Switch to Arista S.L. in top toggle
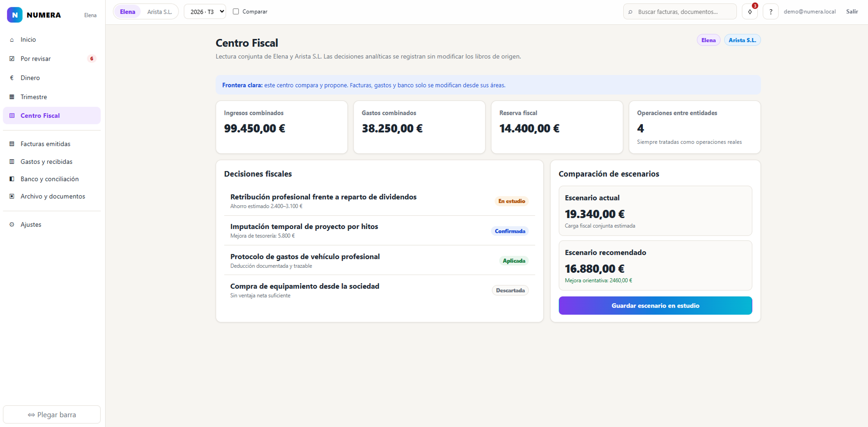This screenshot has width=868, height=427. (160, 12)
